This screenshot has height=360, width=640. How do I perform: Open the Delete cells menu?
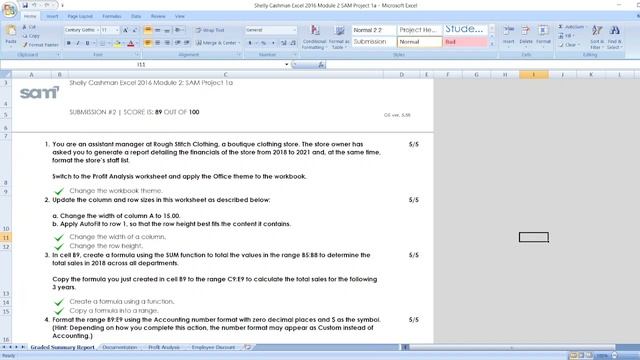pyautogui.click(x=526, y=36)
